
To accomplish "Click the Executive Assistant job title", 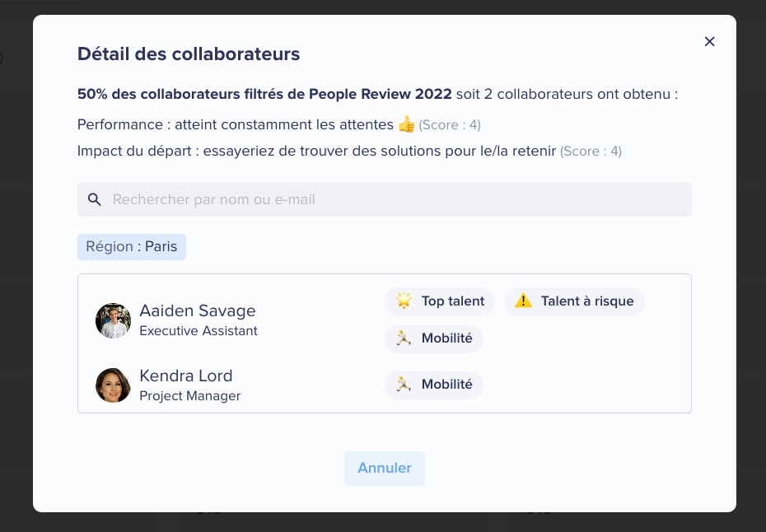I will 199,331.
